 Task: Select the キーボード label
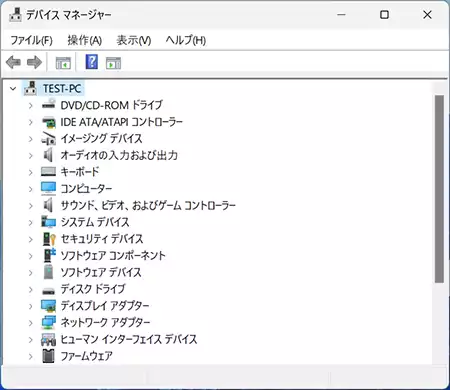point(80,172)
